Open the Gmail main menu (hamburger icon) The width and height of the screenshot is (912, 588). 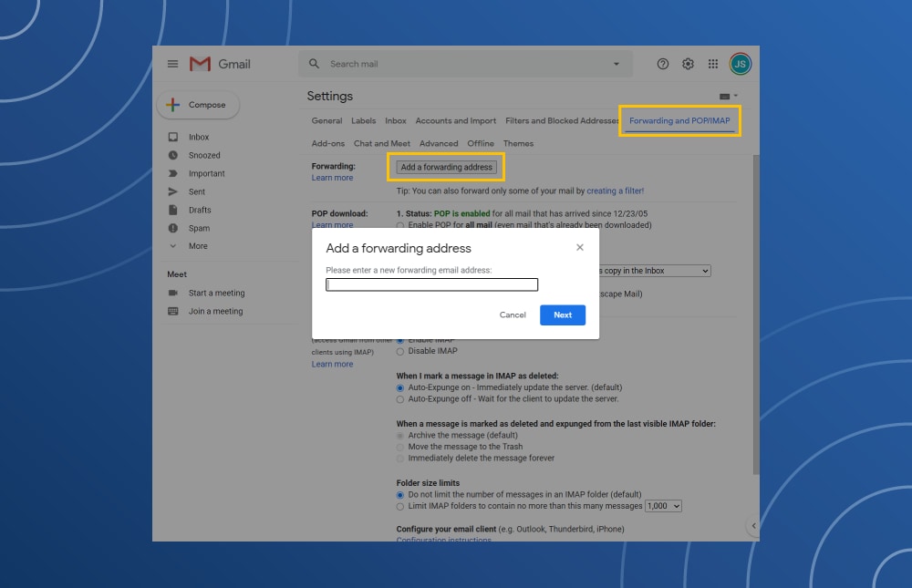172,64
